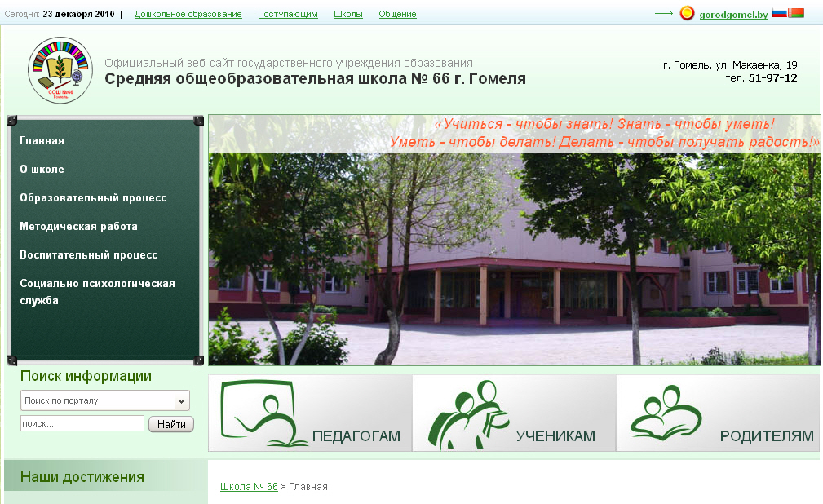823x504 pixels.
Task: Click the Belarusian flag language icon
Action: (x=796, y=13)
